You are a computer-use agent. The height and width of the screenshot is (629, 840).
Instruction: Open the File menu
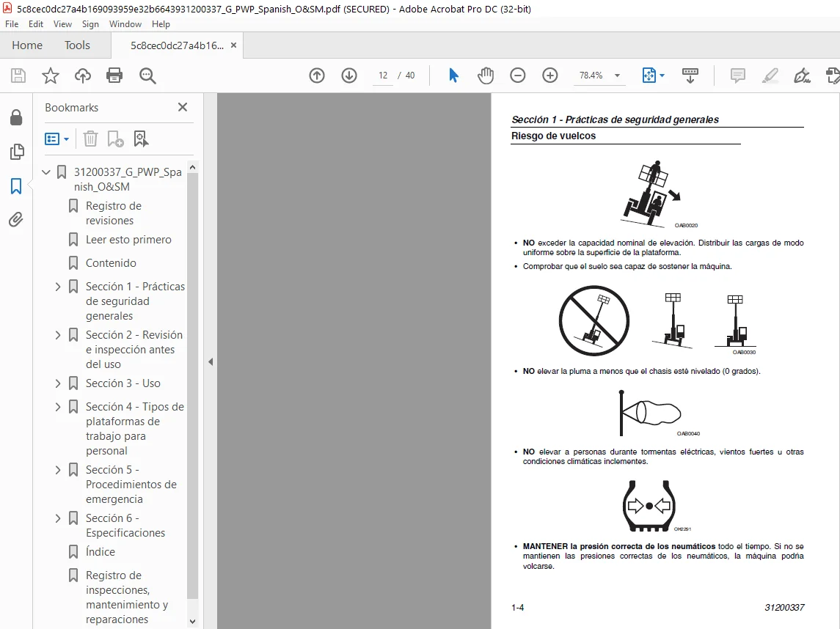tap(12, 24)
